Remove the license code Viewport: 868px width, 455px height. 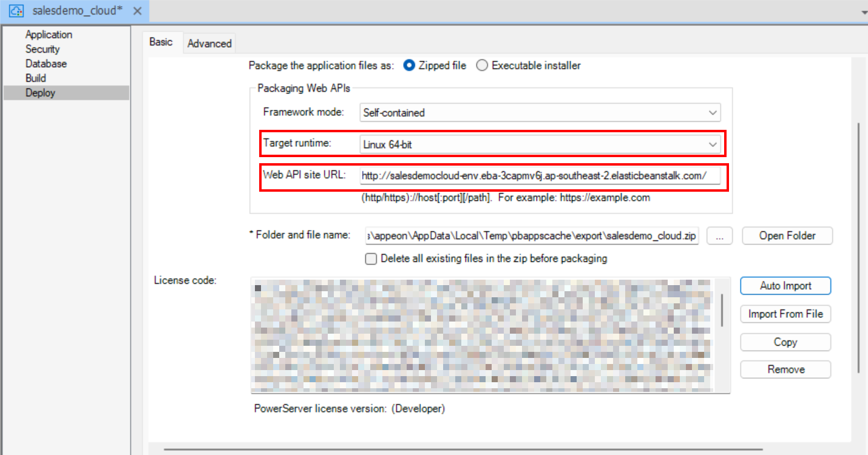[785, 369]
